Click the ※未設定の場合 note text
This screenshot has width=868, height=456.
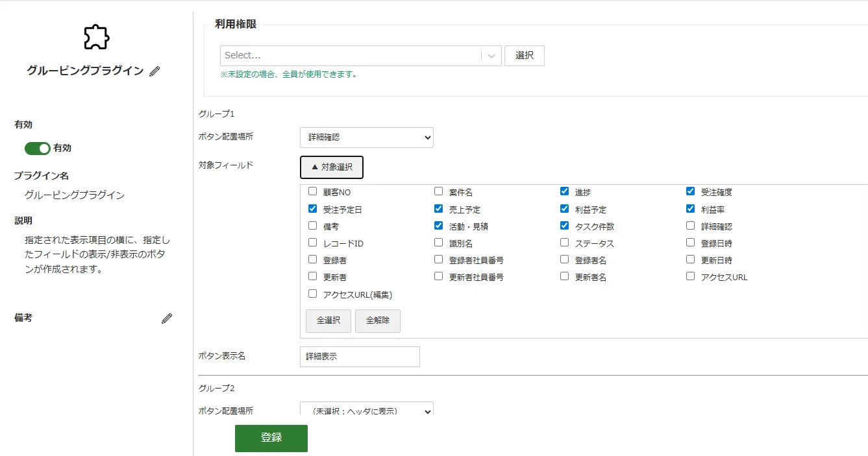point(289,75)
